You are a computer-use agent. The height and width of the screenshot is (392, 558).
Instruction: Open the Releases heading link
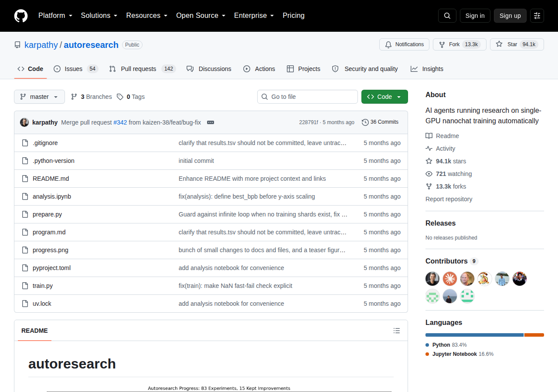(440, 223)
